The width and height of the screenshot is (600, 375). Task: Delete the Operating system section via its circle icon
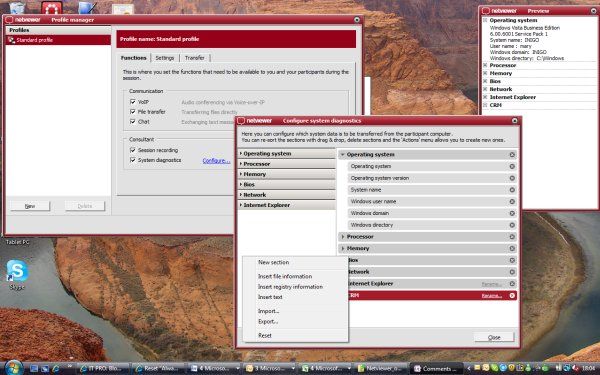[x=512, y=155]
